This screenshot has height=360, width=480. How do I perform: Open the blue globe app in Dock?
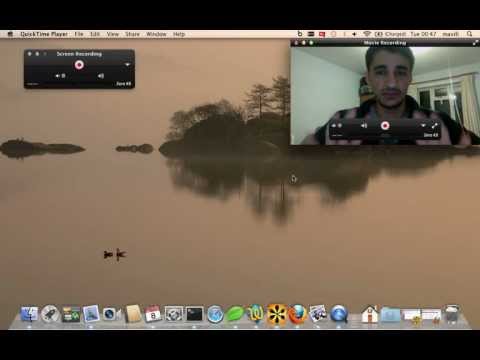[215, 314]
